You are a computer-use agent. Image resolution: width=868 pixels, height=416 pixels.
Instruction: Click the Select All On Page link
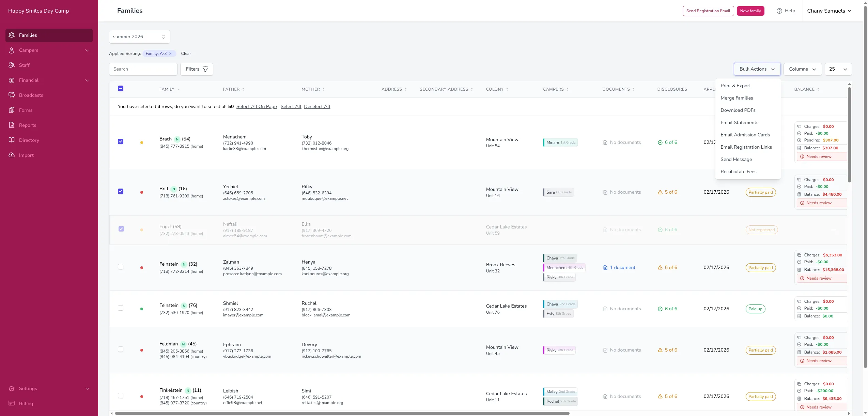tap(257, 107)
